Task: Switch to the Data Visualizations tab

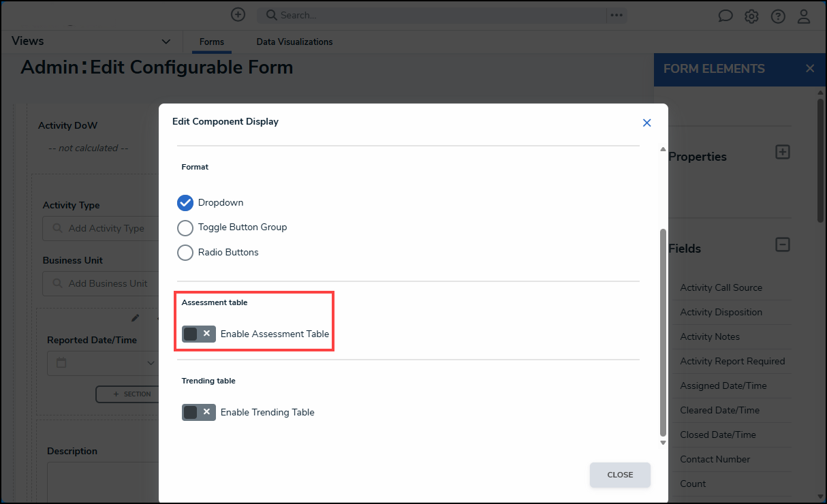Action: pyautogui.click(x=294, y=42)
